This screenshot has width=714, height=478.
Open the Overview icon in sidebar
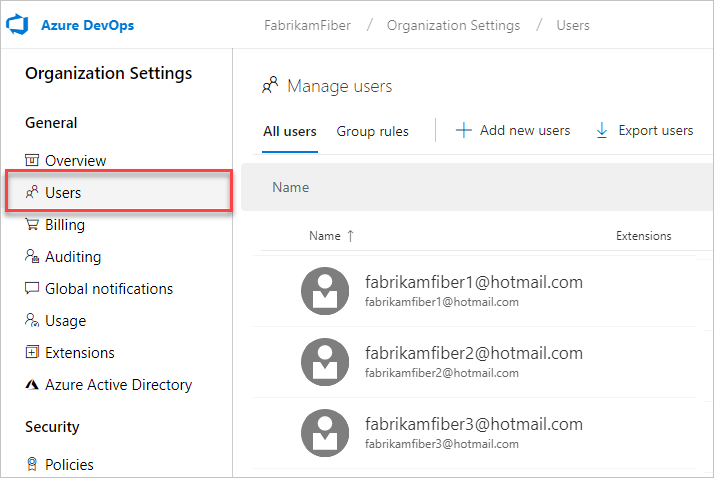click(32, 160)
